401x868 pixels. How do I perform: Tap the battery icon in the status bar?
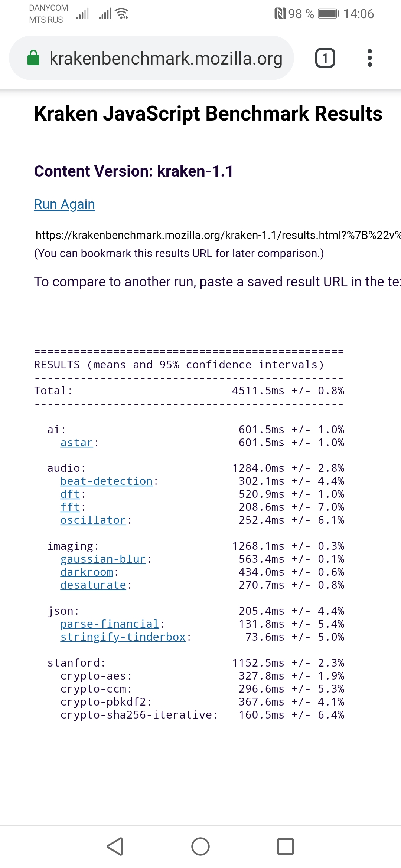[329, 14]
